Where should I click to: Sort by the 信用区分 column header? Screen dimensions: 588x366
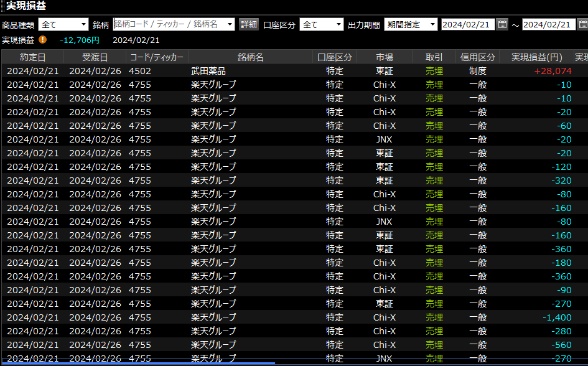478,57
